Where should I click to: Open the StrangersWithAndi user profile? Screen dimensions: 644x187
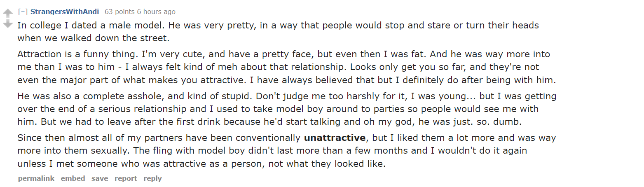65,12
